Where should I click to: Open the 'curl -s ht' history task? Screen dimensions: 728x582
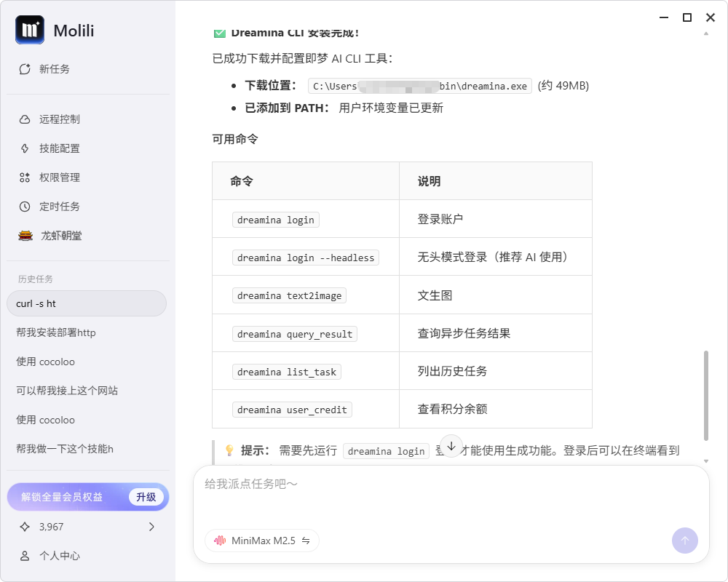click(86, 303)
